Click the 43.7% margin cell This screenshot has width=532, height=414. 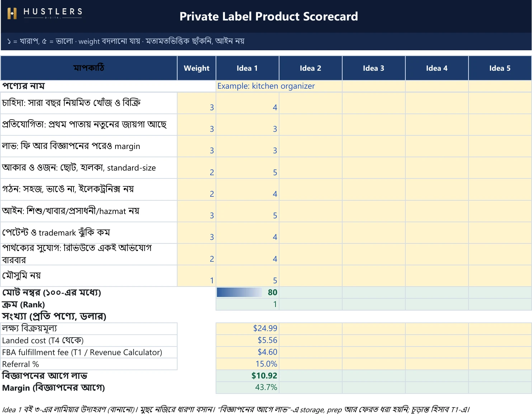(x=248, y=387)
